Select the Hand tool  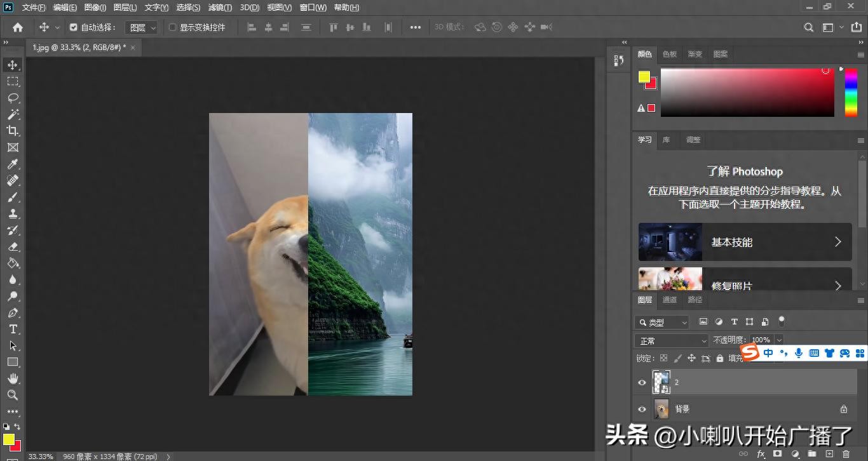tap(13, 378)
